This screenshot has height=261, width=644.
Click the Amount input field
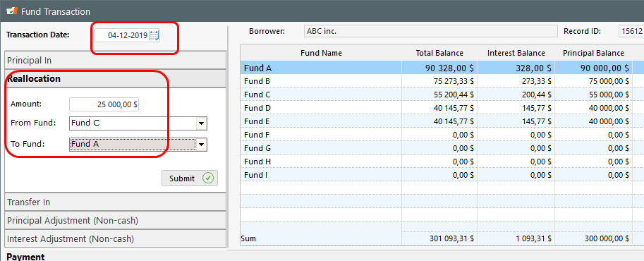(x=104, y=104)
